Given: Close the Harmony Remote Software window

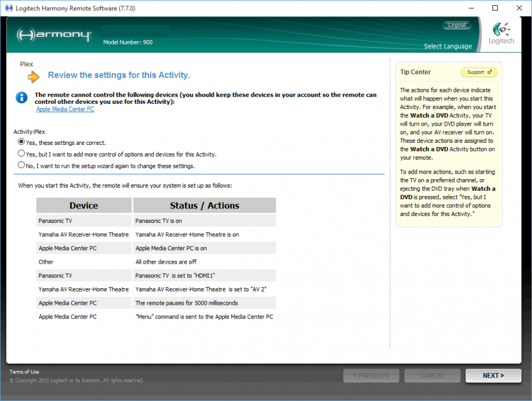Looking at the screenshot, I should point(519,8).
